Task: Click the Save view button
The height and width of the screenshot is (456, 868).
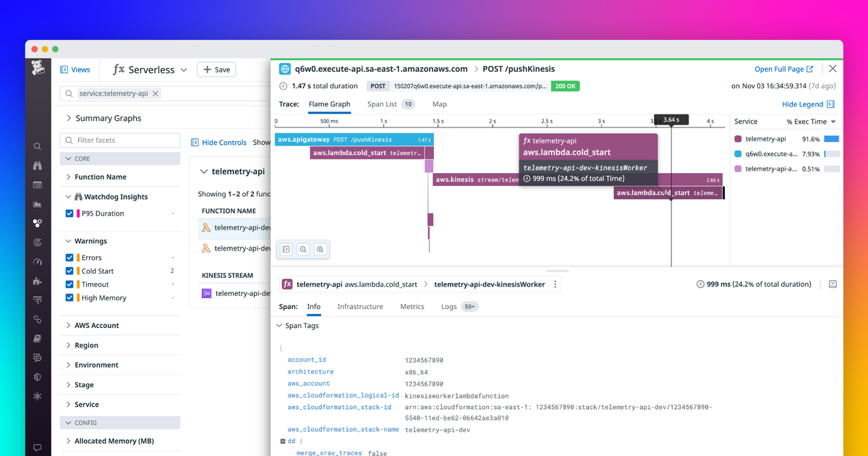Action: pyautogui.click(x=216, y=69)
